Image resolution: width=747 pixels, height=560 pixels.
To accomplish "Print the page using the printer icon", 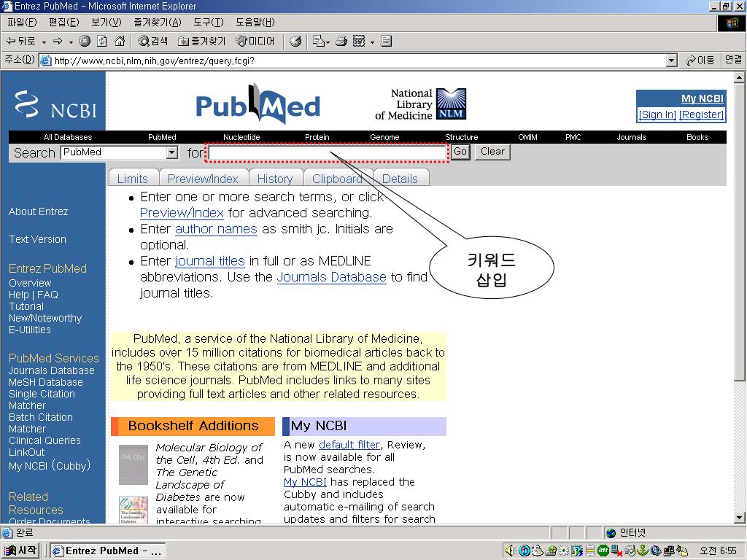I will tap(341, 42).
